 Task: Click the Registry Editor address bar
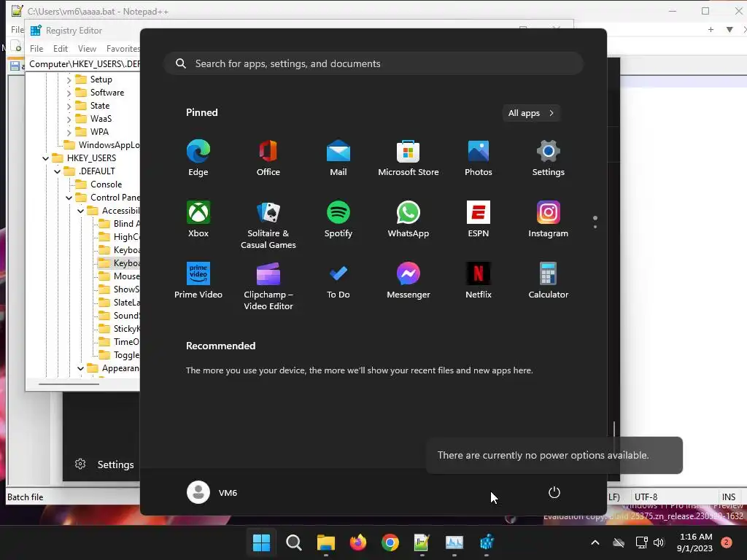pyautogui.click(x=83, y=64)
